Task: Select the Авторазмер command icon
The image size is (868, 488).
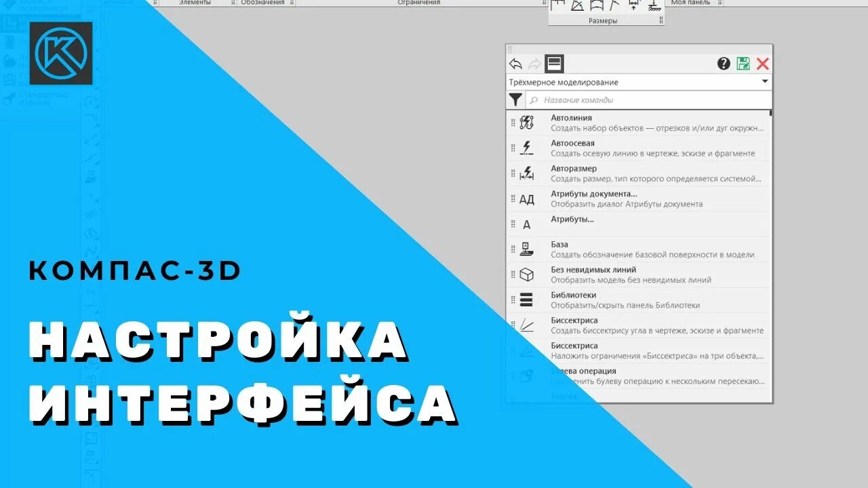Action: (527, 174)
